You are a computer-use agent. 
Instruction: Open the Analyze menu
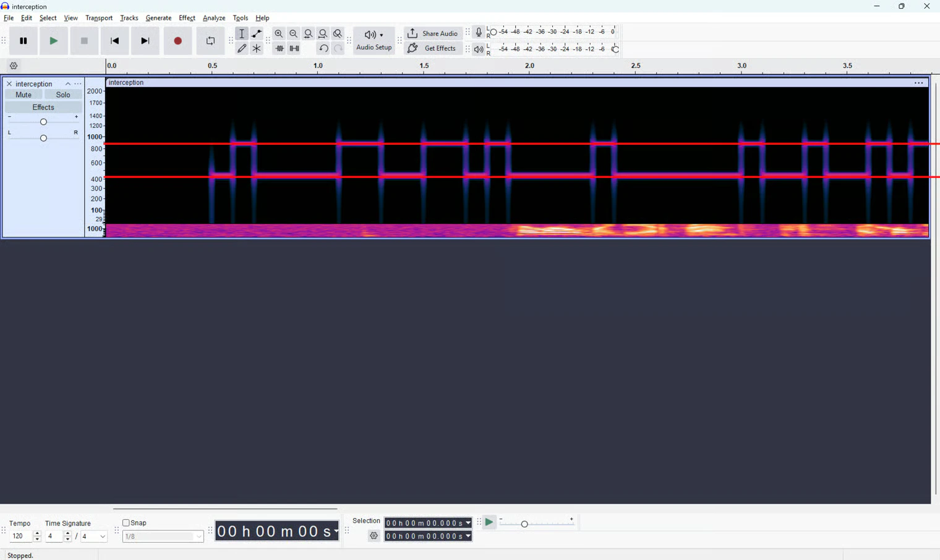pos(214,19)
